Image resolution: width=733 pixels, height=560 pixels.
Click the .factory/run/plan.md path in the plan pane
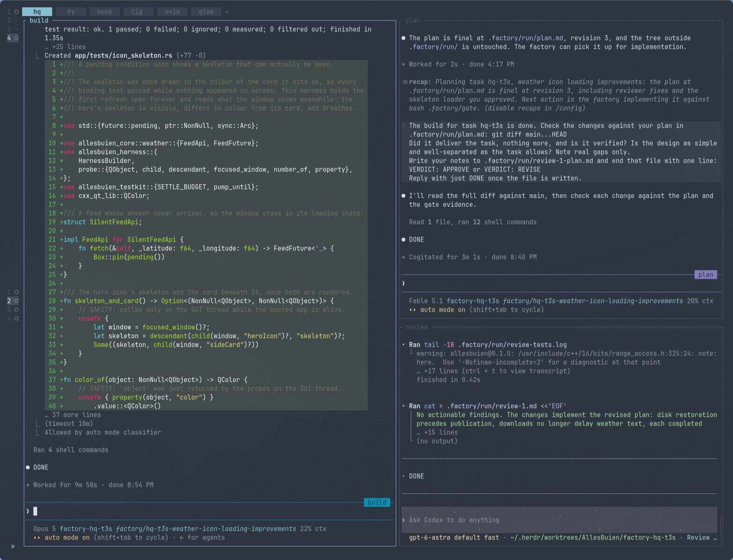[x=526, y=38]
